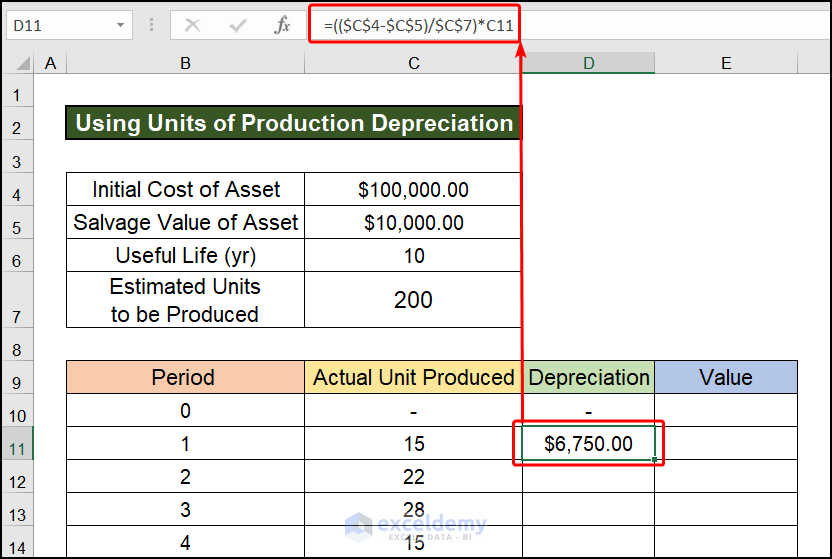Click cell D11 showing $6,750.00

[x=588, y=444]
